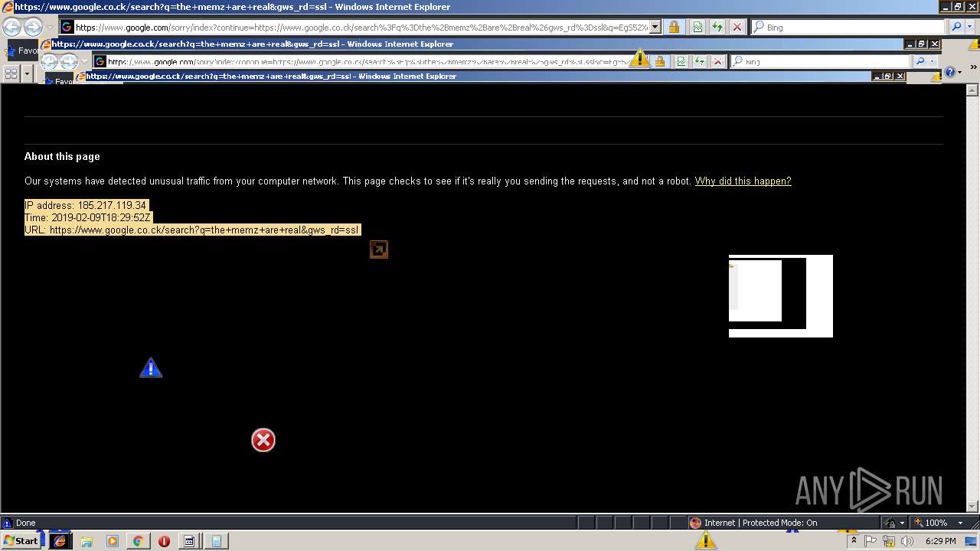Click the blue warning triangle icon on page

pyautogui.click(x=151, y=368)
